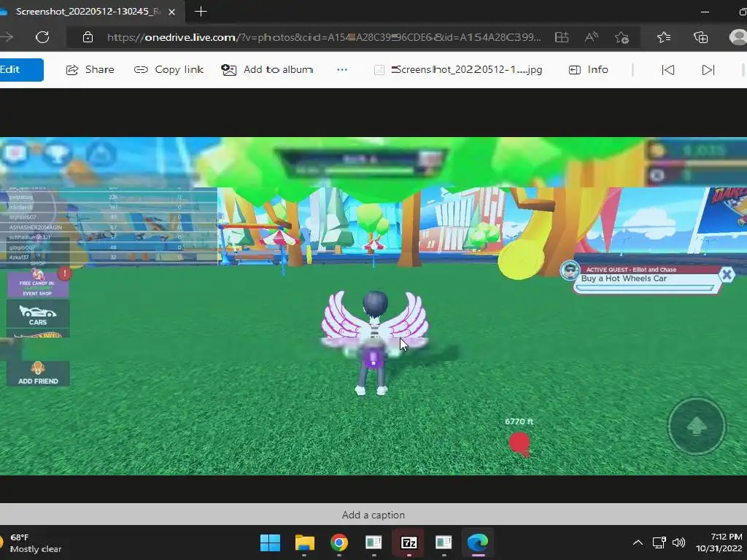The image size is (747, 560).
Task: Show hidden system tray icons chevron
Action: tap(638, 542)
